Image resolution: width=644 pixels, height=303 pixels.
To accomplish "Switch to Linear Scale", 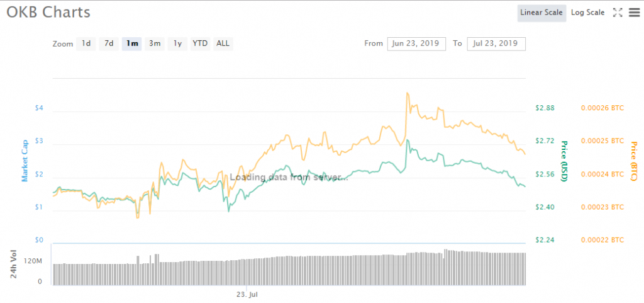I will pos(541,13).
